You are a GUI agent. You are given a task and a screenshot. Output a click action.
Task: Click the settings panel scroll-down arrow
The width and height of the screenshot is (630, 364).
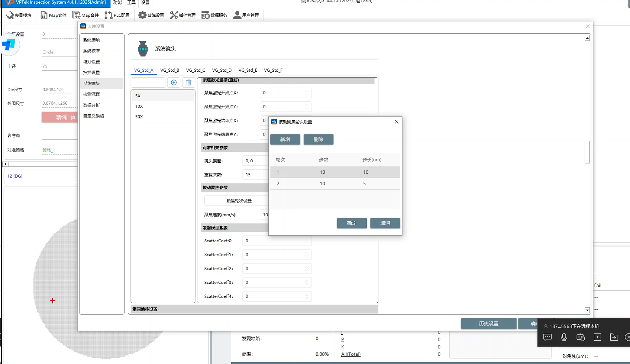tap(587, 310)
